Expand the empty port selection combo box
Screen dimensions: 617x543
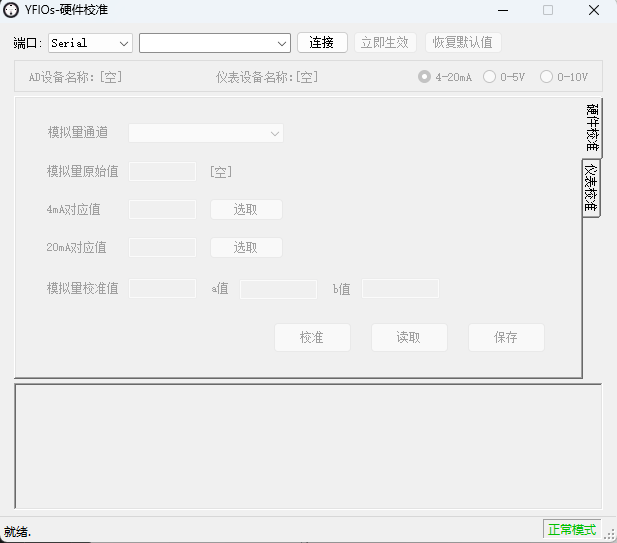215,43
